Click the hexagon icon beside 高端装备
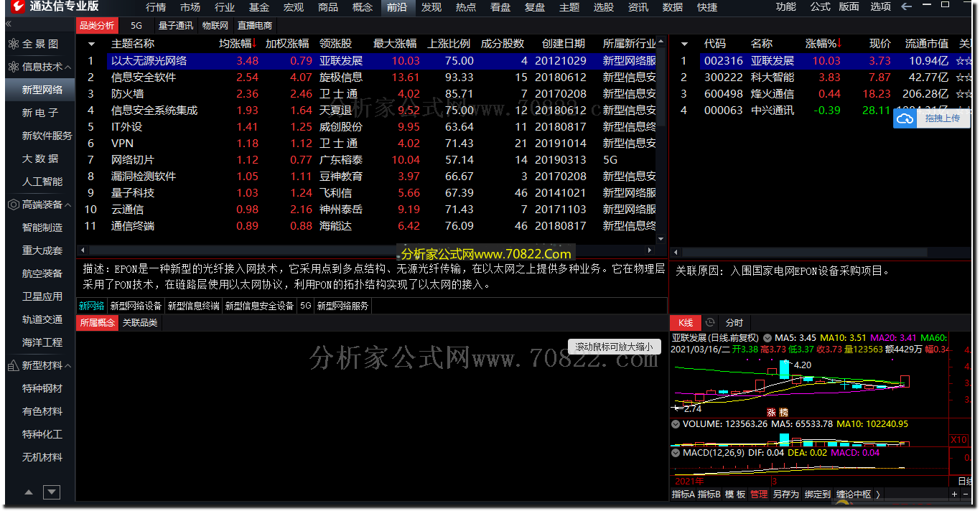The height and width of the screenshot is (511, 980). pyautogui.click(x=13, y=205)
